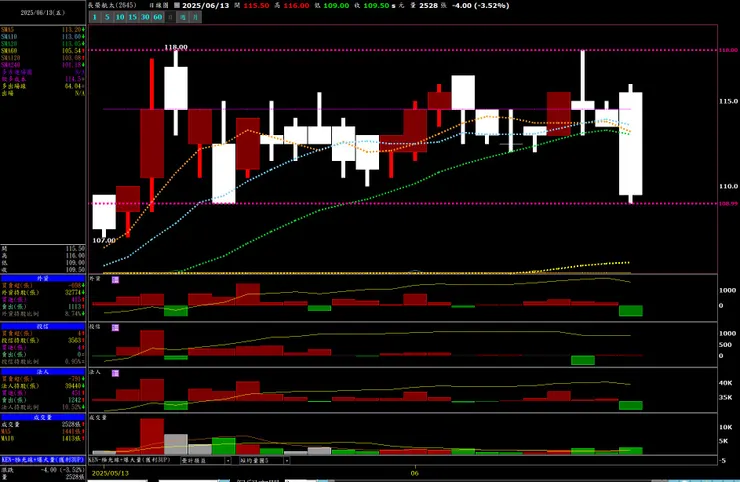Select the 法人 blue panel header

pyautogui.click(x=43, y=372)
